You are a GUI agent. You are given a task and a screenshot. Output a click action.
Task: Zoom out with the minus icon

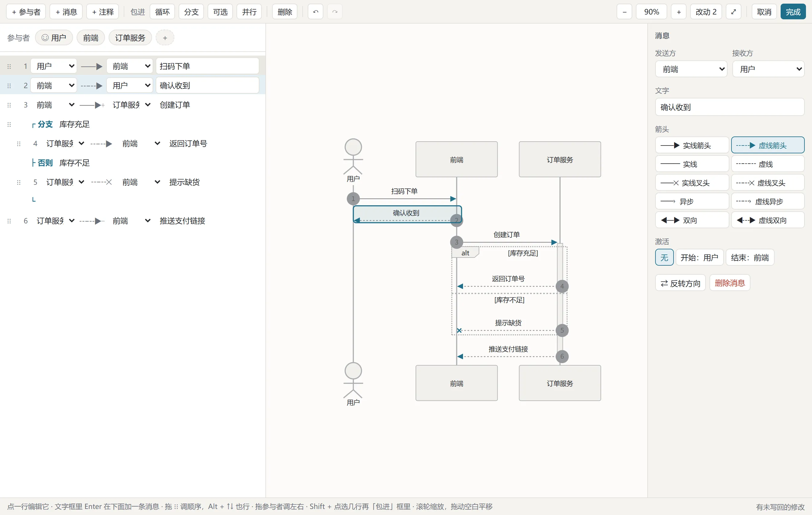coord(624,12)
